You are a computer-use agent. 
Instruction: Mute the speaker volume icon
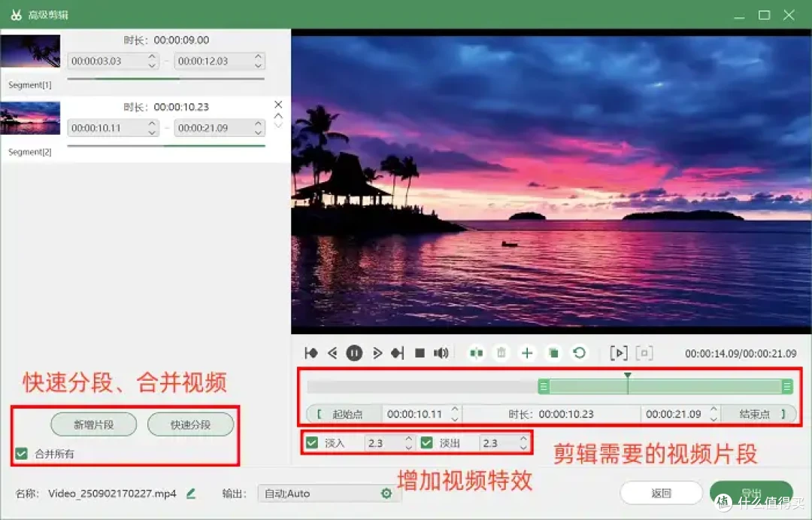pos(441,353)
